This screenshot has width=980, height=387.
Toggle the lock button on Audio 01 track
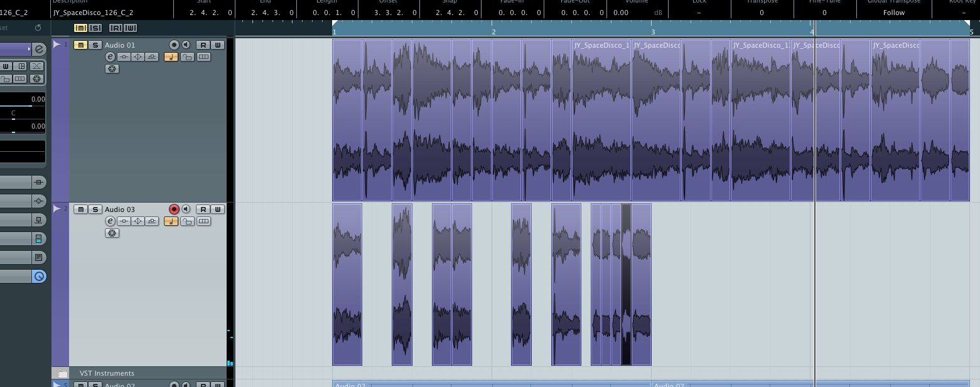pyautogui.click(x=187, y=56)
